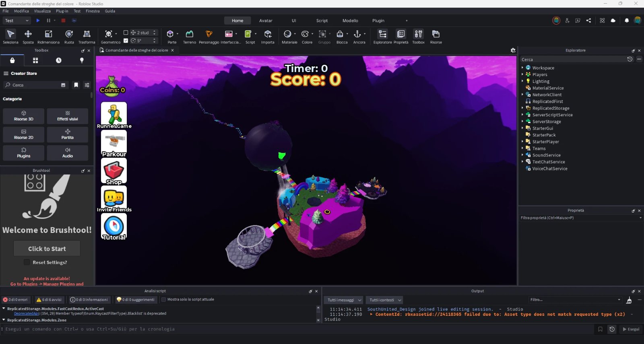Open the Personaggio tool
Screen dimensions: 644x344
coord(209,36)
